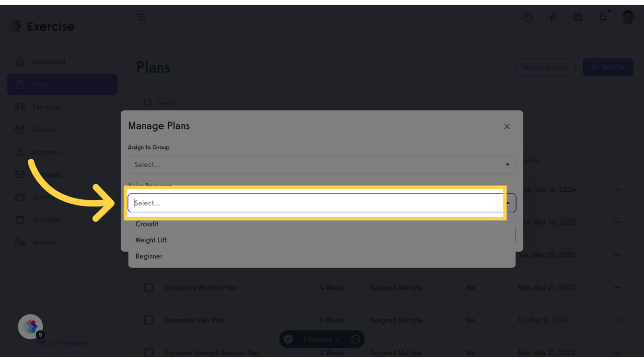The width and height of the screenshot is (644, 362).
Task: Tick the Explosive Strength Workout Plan checkbox
Action: click(149, 353)
